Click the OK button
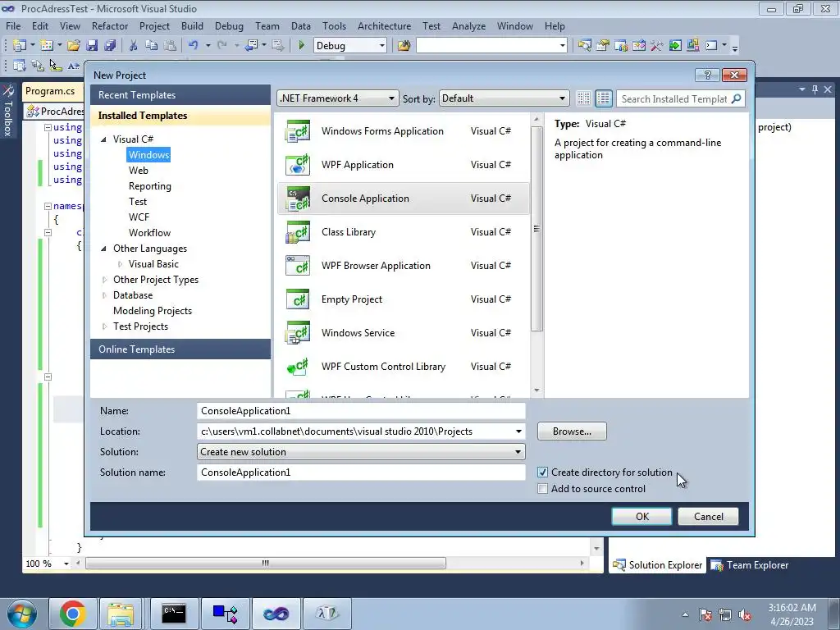The image size is (840, 630). [641, 517]
